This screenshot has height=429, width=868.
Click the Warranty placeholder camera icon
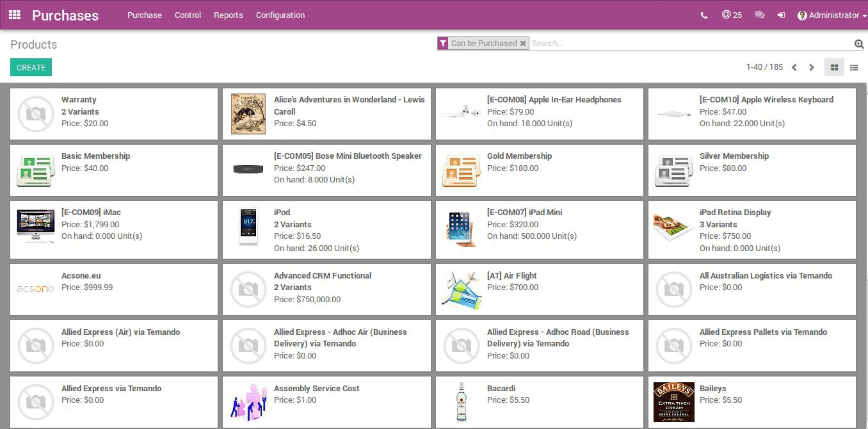(36, 114)
